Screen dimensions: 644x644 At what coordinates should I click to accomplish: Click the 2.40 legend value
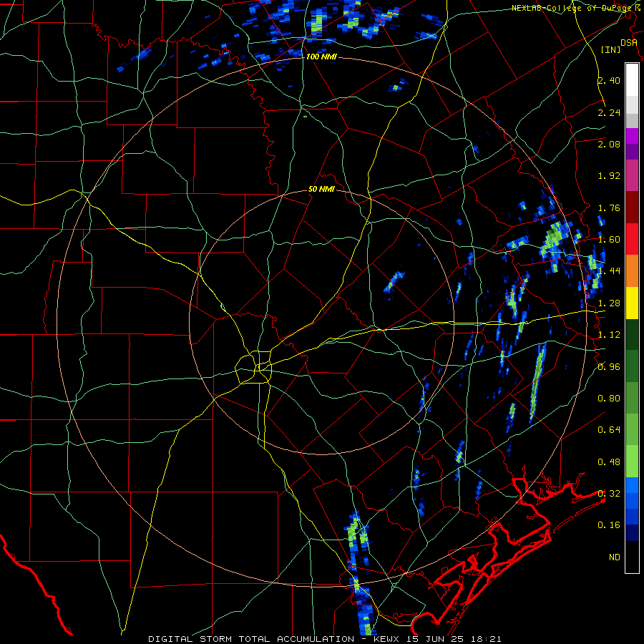point(609,80)
